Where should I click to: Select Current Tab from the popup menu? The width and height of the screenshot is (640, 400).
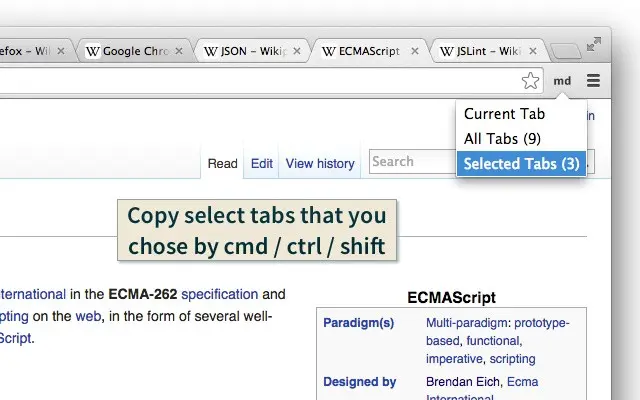click(504, 114)
